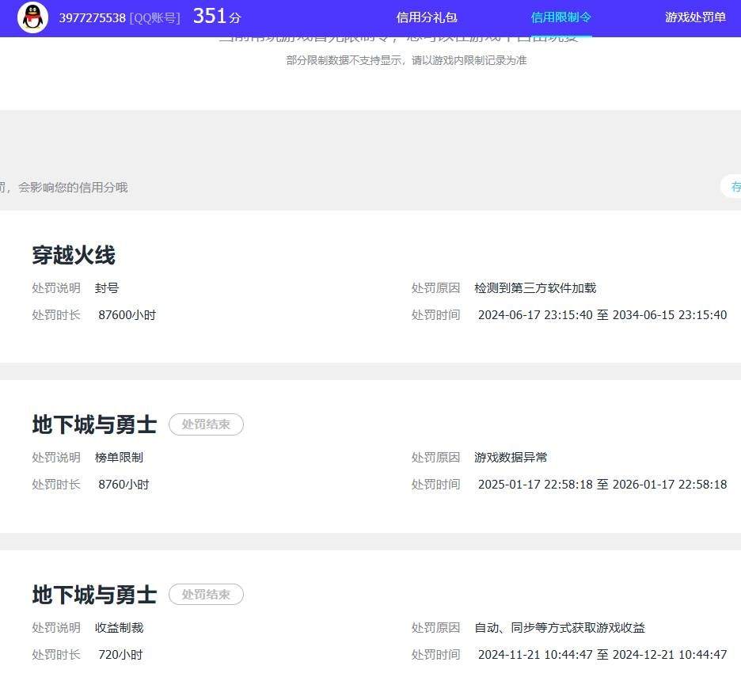Image resolution: width=741 pixels, height=700 pixels.
Task: Click the QQ penguin avatar icon
Action: 32,17
